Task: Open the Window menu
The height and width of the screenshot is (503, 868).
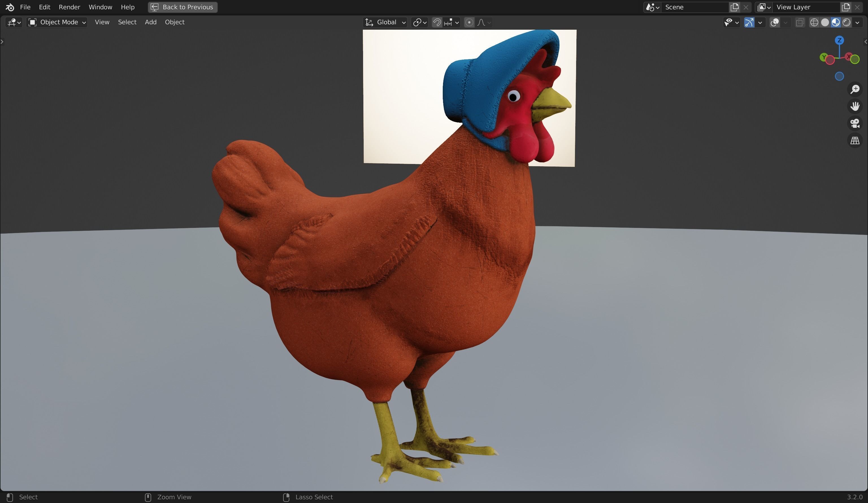Action: point(100,7)
